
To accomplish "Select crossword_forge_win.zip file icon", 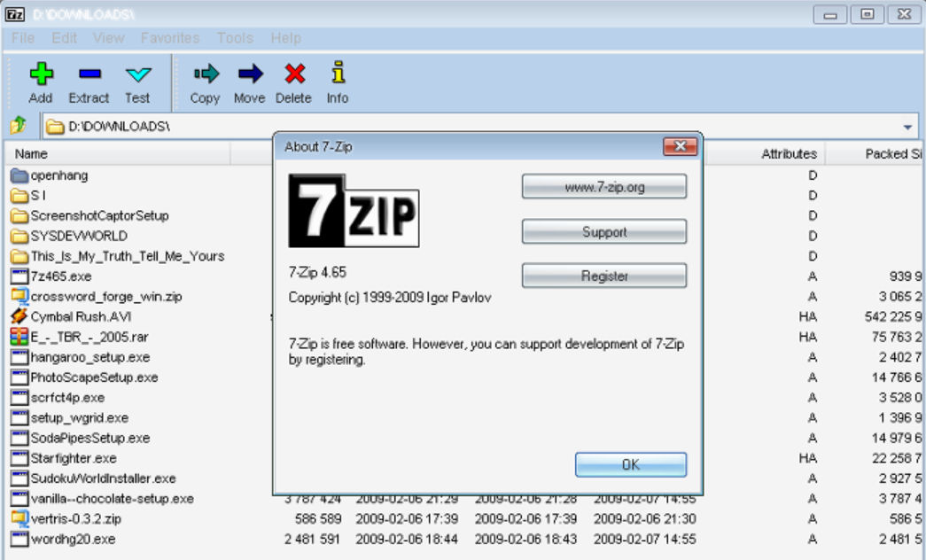I will point(19,297).
